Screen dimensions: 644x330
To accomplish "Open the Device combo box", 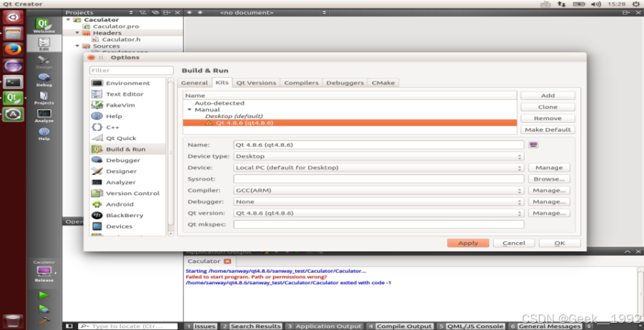I will point(379,167).
